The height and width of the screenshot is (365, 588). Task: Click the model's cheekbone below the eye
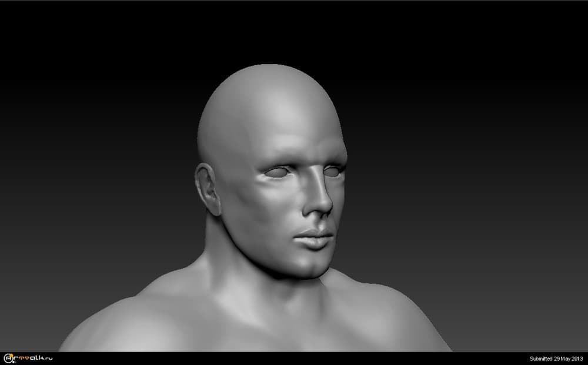click(x=276, y=200)
